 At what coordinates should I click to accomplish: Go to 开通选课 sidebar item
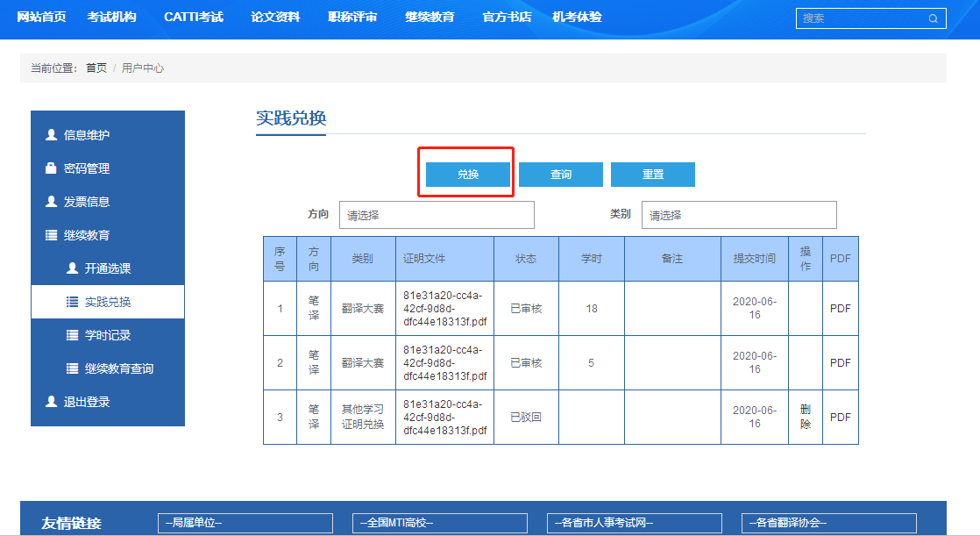coord(107,268)
